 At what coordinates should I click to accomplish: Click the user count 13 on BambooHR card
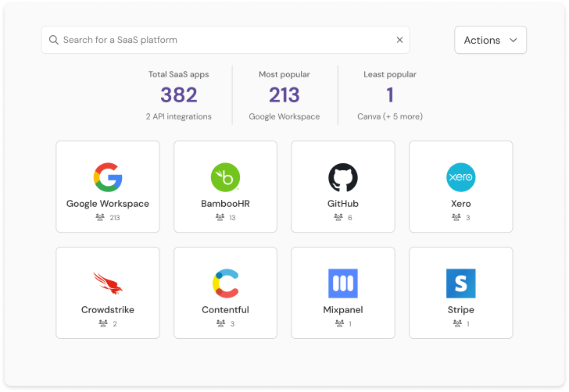click(232, 218)
